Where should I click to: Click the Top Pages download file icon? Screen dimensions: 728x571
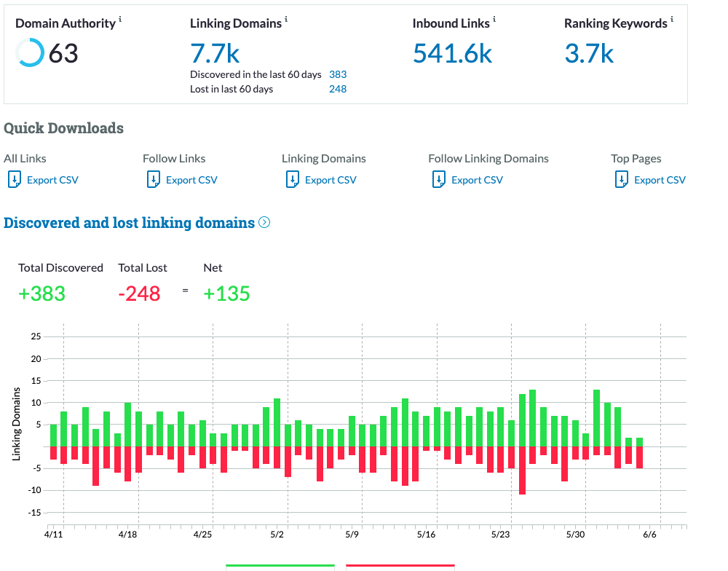click(622, 179)
